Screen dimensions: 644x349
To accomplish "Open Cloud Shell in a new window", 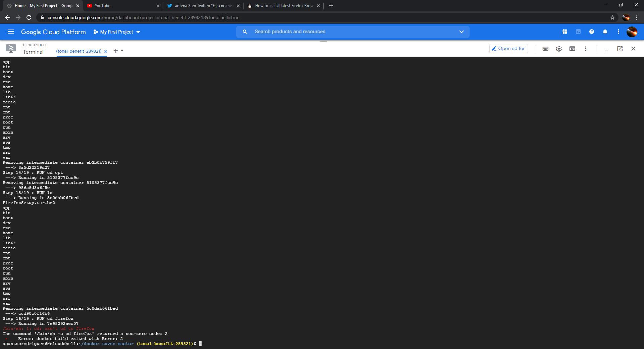I will tap(620, 49).
